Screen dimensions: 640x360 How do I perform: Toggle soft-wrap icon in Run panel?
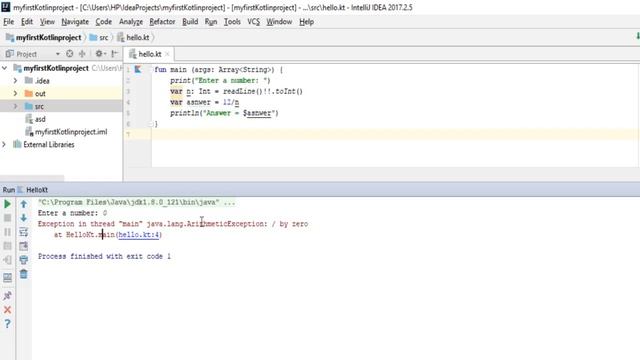(x=24, y=232)
